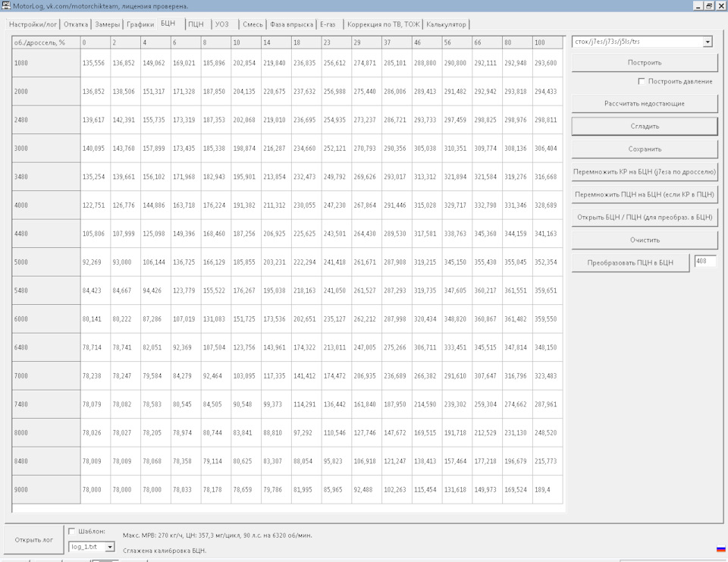Click the Построить button

pos(645,63)
